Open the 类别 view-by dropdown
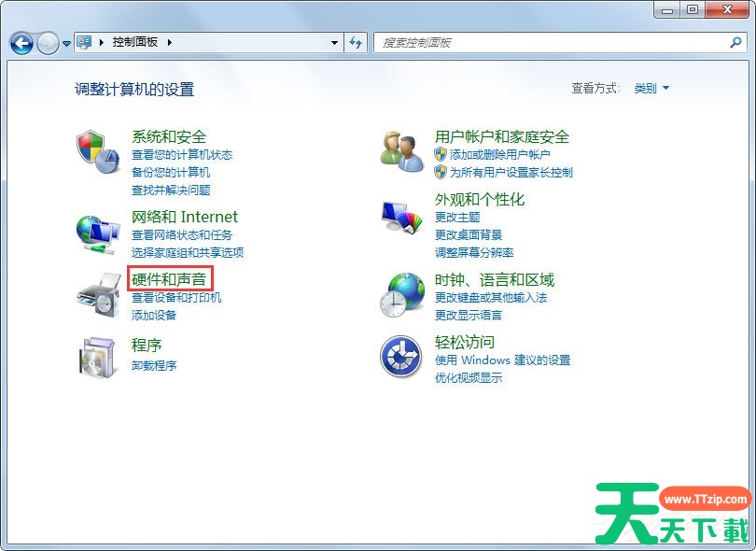756x551 pixels. 651,88
